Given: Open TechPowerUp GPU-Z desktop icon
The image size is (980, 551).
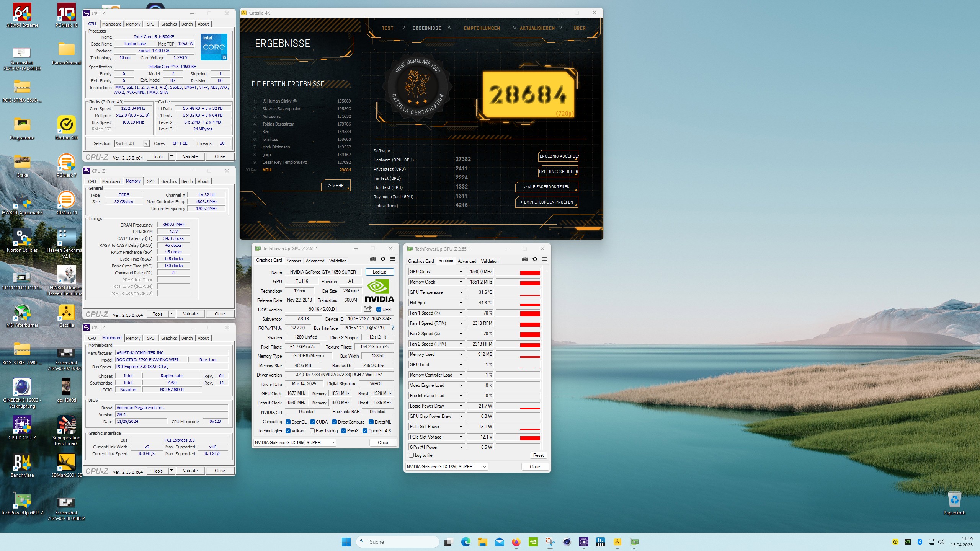Looking at the screenshot, I should 22,503.
